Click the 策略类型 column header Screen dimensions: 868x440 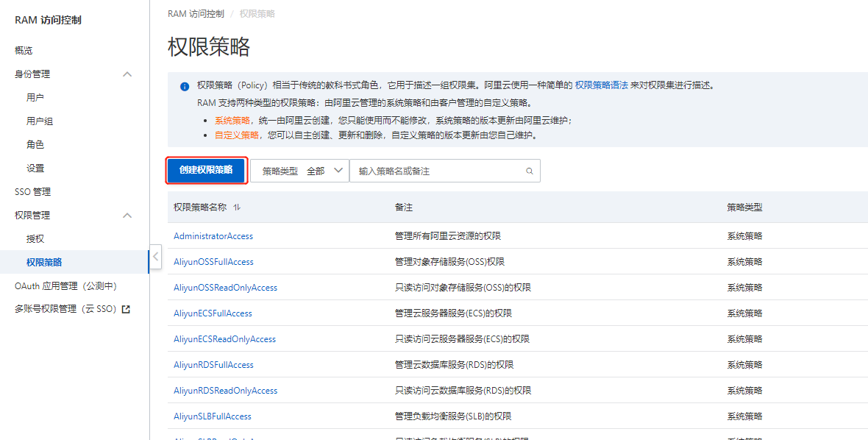pos(744,207)
